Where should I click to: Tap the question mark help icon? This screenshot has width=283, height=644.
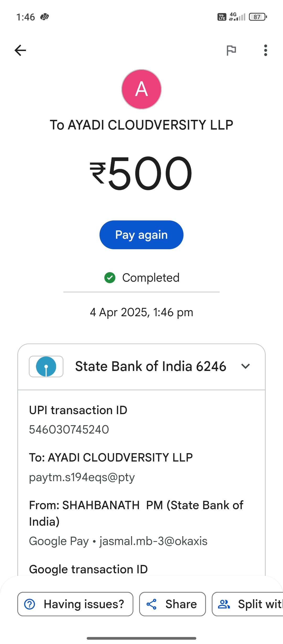point(30,604)
